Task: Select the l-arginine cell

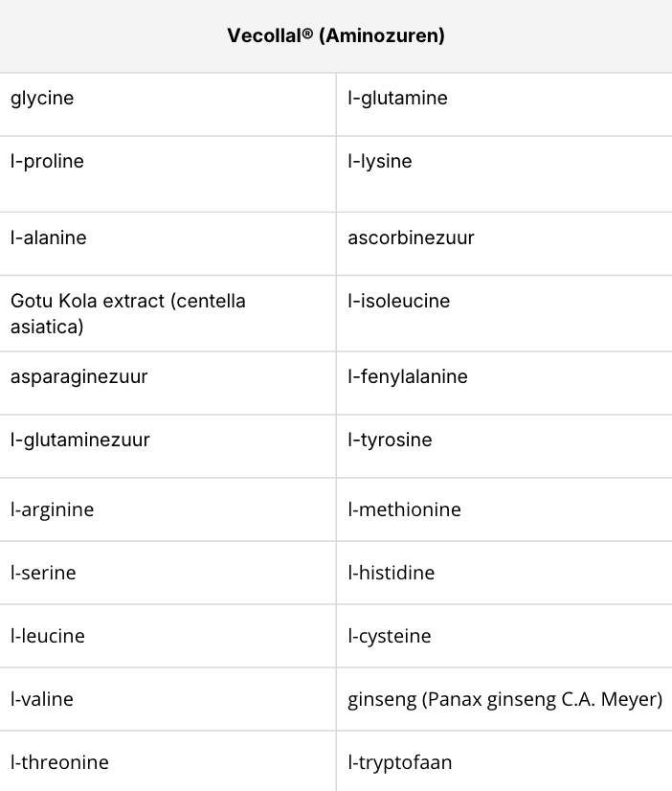Action: point(53,509)
